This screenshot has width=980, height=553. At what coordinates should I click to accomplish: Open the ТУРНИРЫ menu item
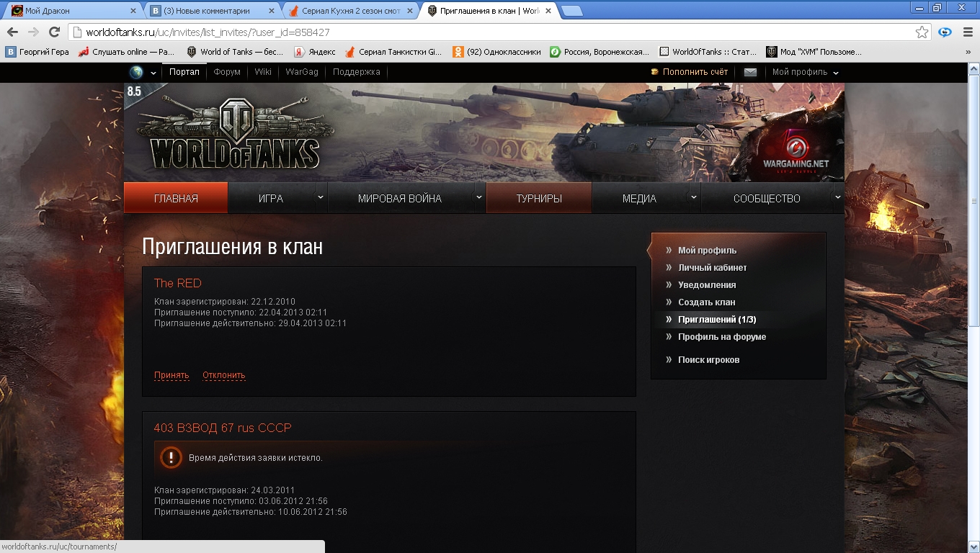[x=539, y=198]
